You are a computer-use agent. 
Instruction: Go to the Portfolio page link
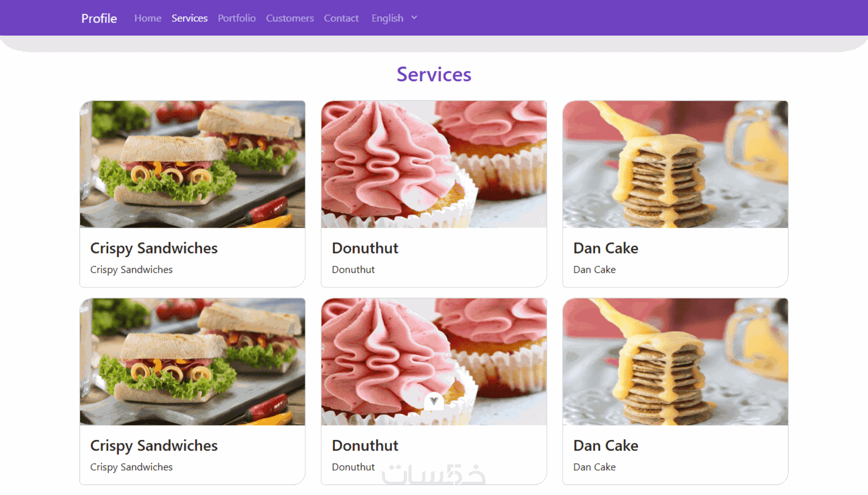coord(236,18)
